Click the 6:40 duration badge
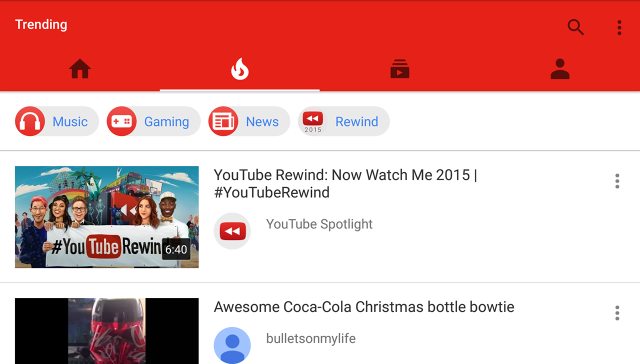 click(x=176, y=249)
